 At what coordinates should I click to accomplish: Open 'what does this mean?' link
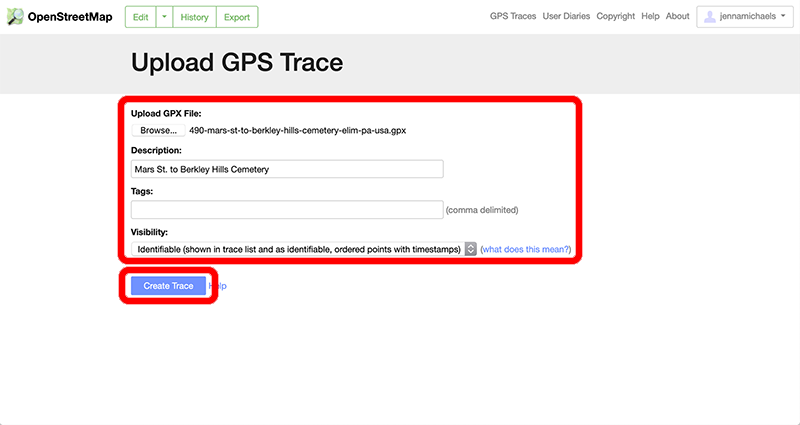pos(526,249)
